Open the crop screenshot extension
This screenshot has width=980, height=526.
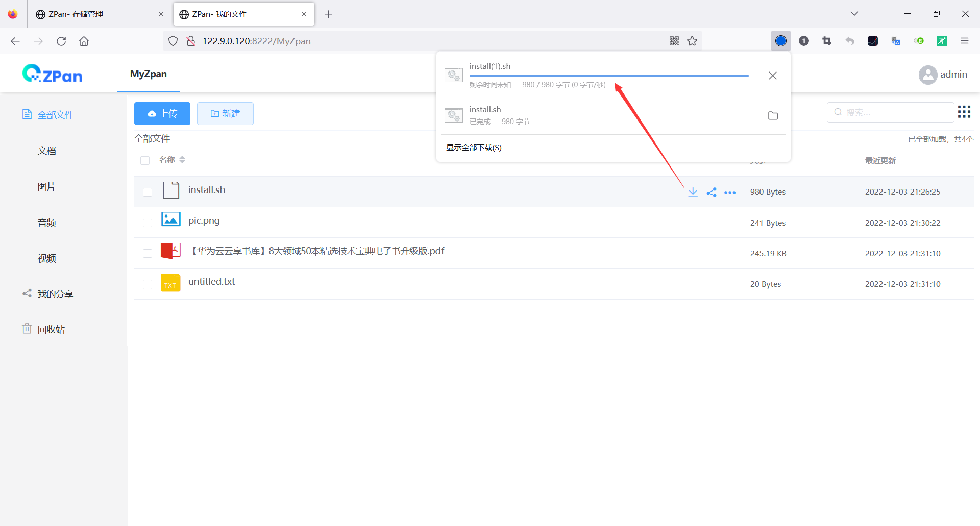coord(827,41)
